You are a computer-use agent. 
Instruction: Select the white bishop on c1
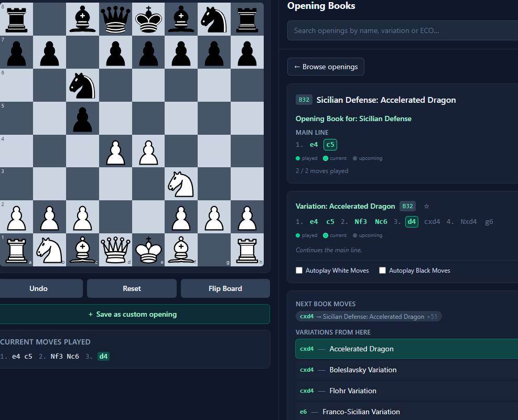[82, 250]
